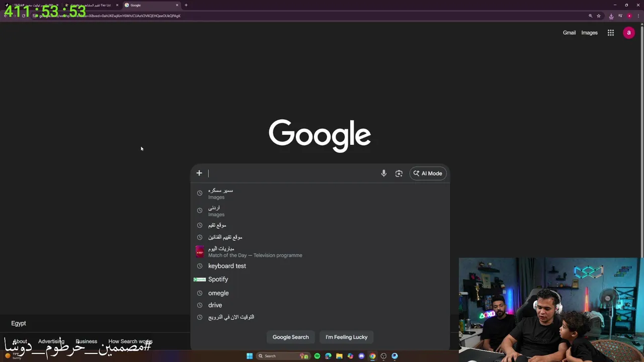Switch to the TikTok browser tab

pos(31,5)
